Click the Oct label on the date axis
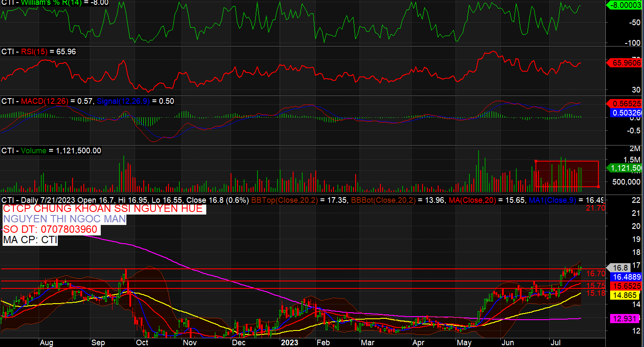 (142, 342)
